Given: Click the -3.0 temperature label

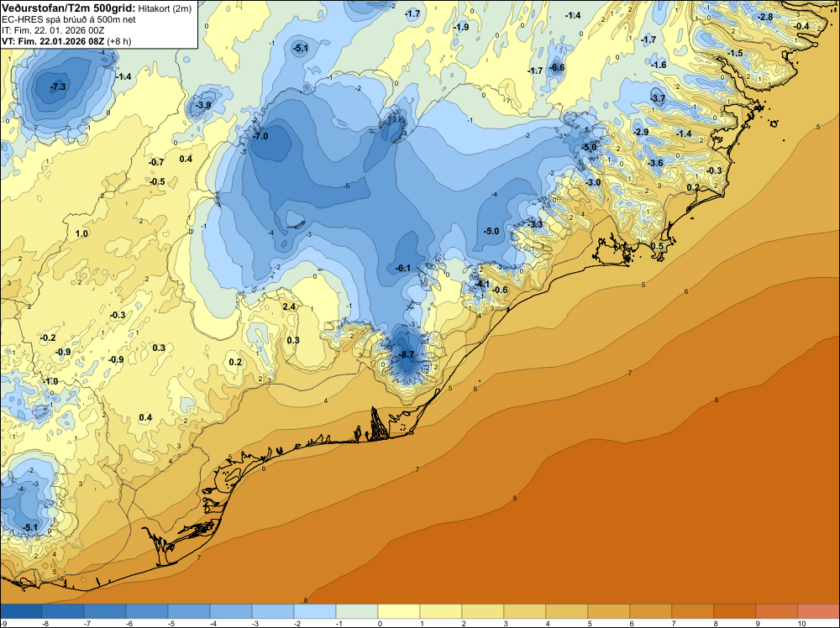Looking at the screenshot, I should (x=593, y=182).
